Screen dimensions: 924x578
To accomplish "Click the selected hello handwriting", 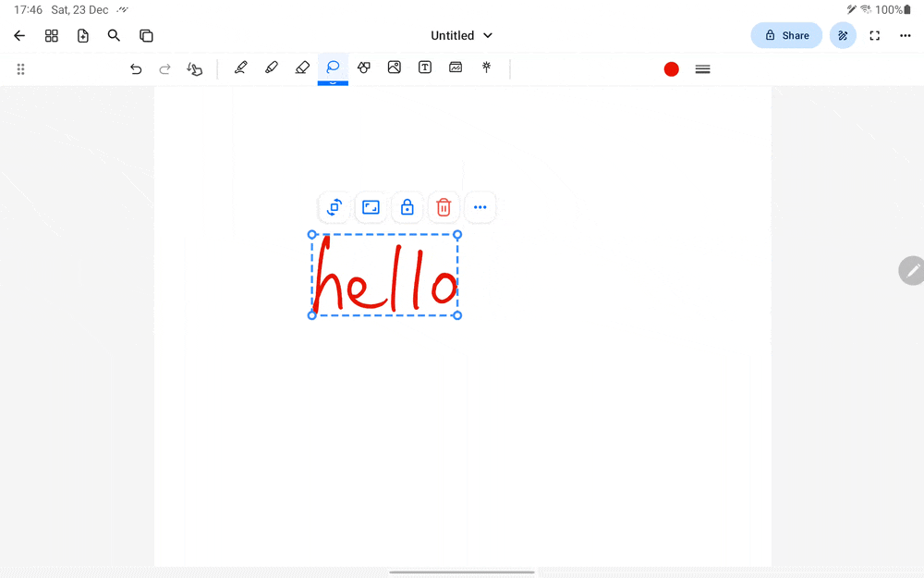I will point(384,275).
